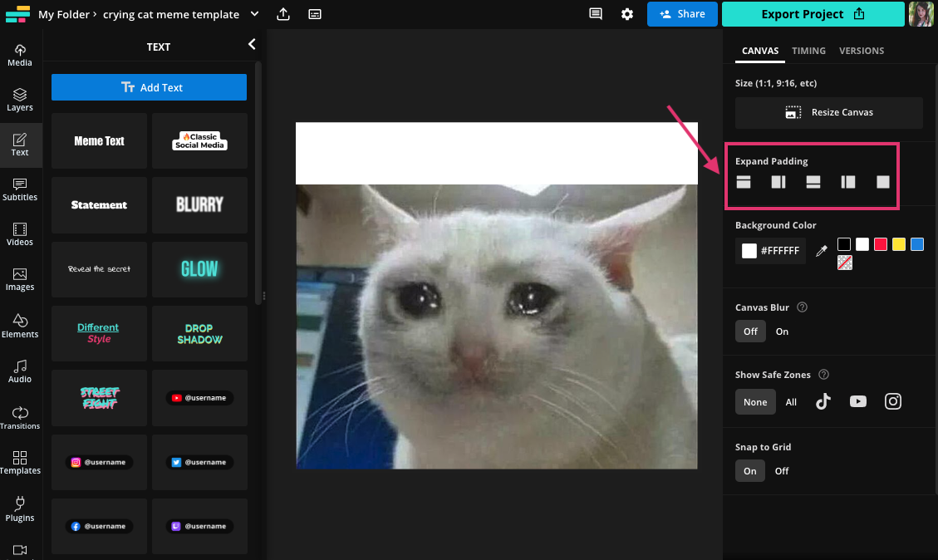Screen dimensions: 938x560
Task: Select yellow background color swatch
Action: (x=898, y=244)
